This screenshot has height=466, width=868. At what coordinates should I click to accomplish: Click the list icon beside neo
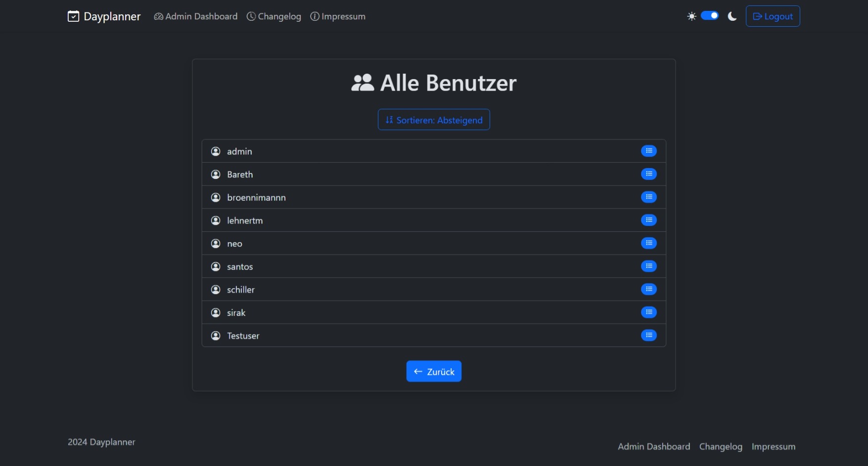click(x=648, y=243)
